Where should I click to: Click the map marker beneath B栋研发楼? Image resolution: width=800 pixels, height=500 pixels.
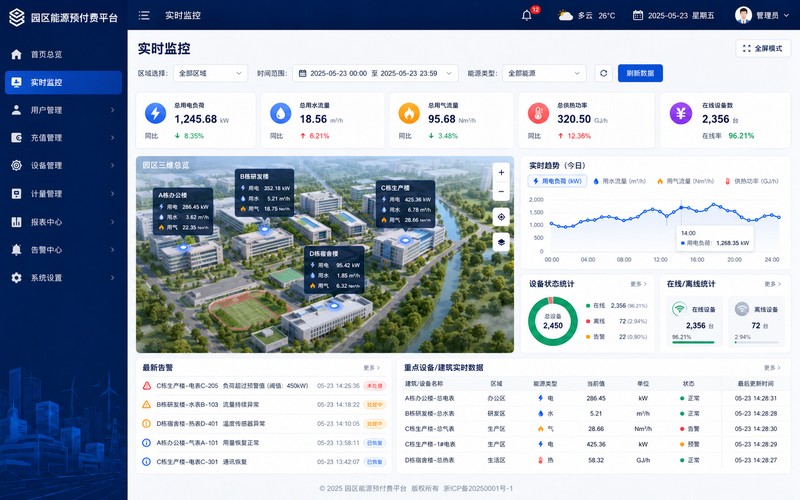264,230
